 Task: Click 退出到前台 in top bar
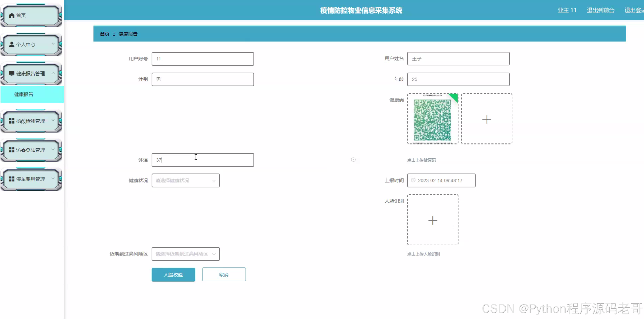point(600,10)
